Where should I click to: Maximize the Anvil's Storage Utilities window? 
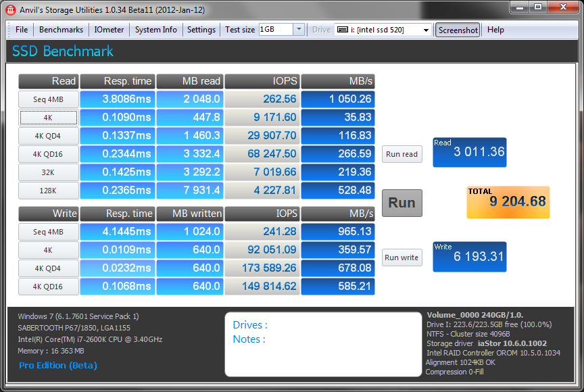(538, 7)
